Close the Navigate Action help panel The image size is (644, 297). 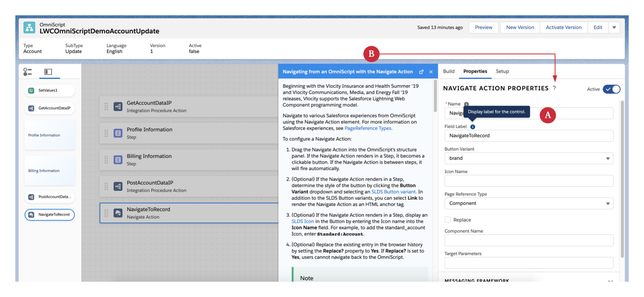point(431,72)
